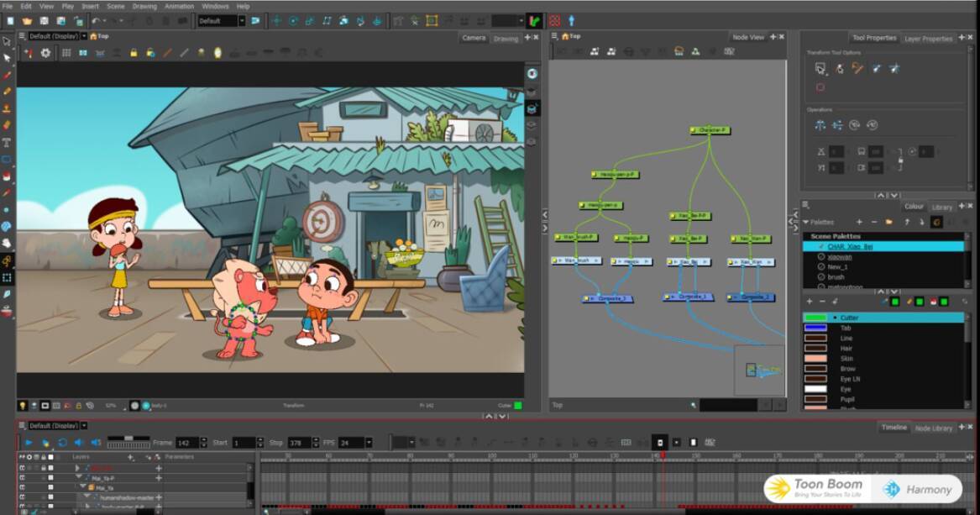Screen dimensions: 980x515
Task: Switch to the Layer Properties tab
Action: [928, 39]
